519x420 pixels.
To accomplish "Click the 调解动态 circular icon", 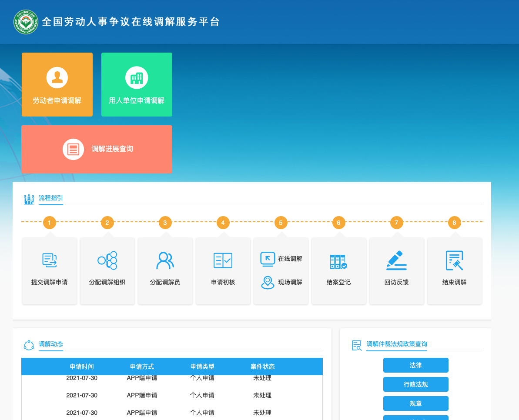I will [x=29, y=345].
